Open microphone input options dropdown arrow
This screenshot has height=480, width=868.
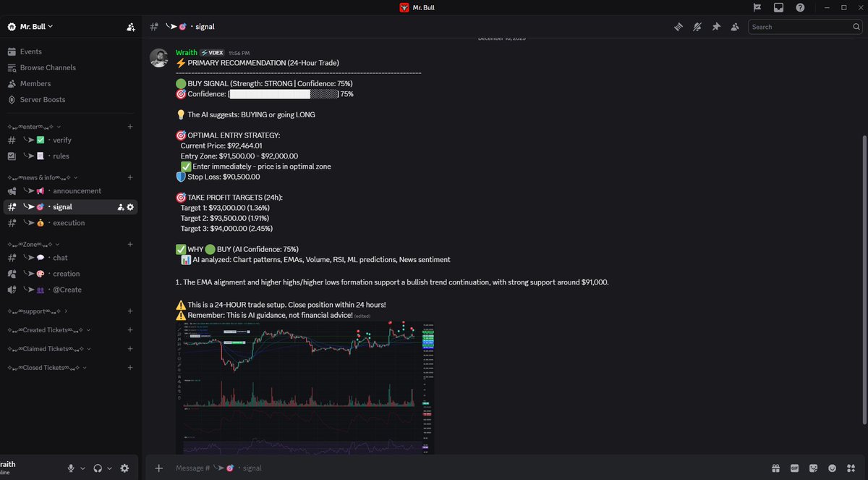tap(83, 468)
